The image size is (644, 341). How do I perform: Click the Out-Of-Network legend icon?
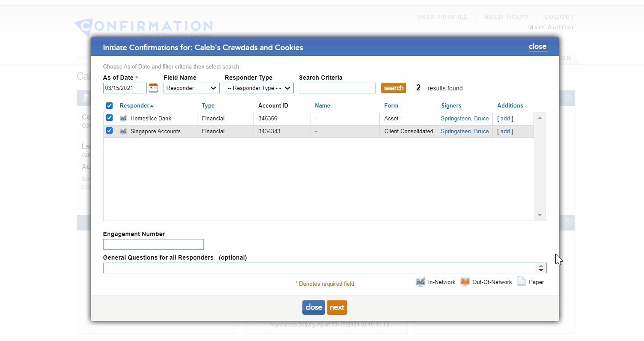pos(465,282)
